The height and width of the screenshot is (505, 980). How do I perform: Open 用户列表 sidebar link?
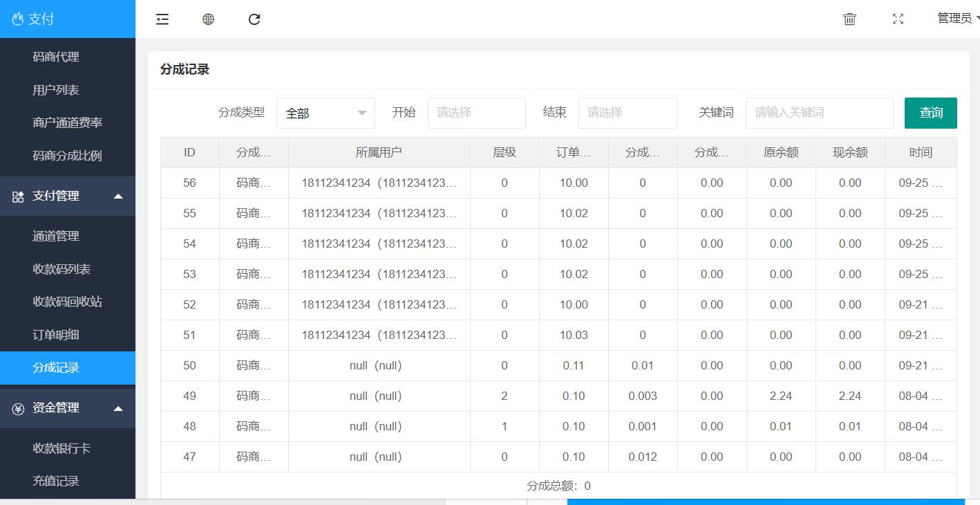click(56, 90)
